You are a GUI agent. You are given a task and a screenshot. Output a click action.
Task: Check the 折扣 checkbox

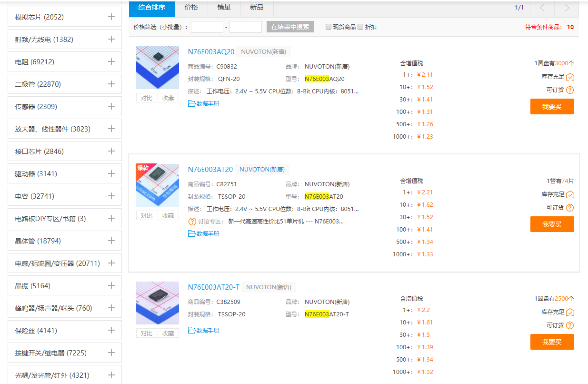coord(360,27)
